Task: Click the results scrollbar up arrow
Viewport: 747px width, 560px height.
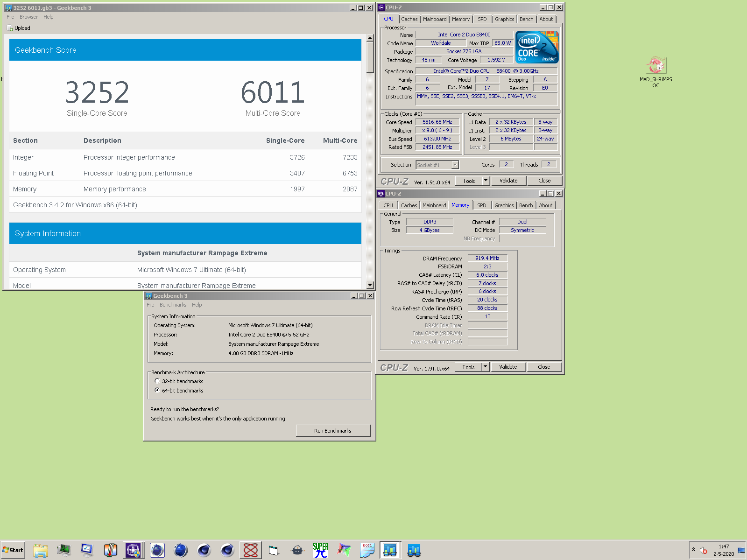Action: coord(370,38)
